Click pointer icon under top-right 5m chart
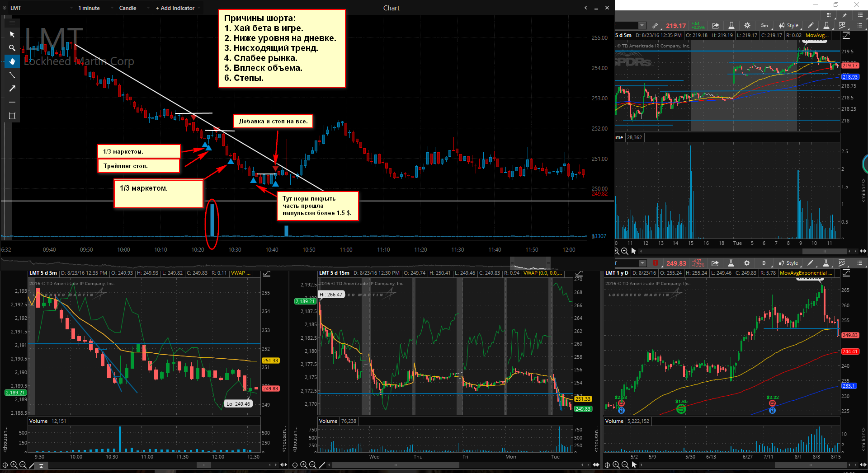The width and height of the screenshot is (868, 473). click(x=634, y=251)
